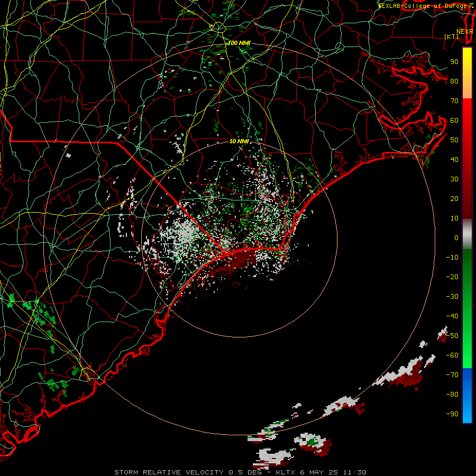476x476 pixels.
Task: Select the 20 value on velocity scale
Action: (454, 199)
